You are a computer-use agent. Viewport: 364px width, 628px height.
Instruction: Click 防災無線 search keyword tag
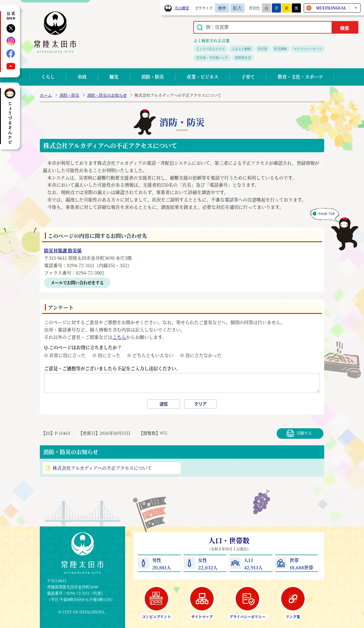pos(280,49)
